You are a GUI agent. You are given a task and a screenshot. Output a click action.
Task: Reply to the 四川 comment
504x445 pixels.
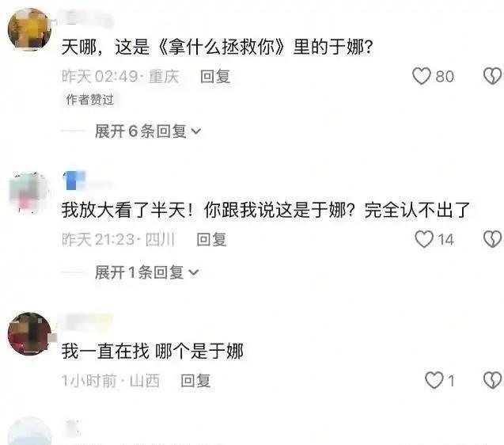[x=211, y=240]
